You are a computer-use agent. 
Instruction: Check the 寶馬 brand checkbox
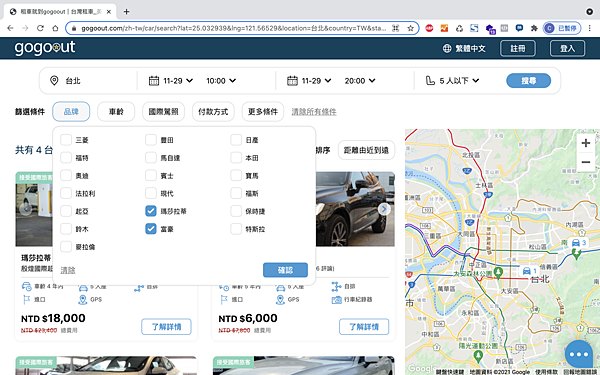(236, 175)
